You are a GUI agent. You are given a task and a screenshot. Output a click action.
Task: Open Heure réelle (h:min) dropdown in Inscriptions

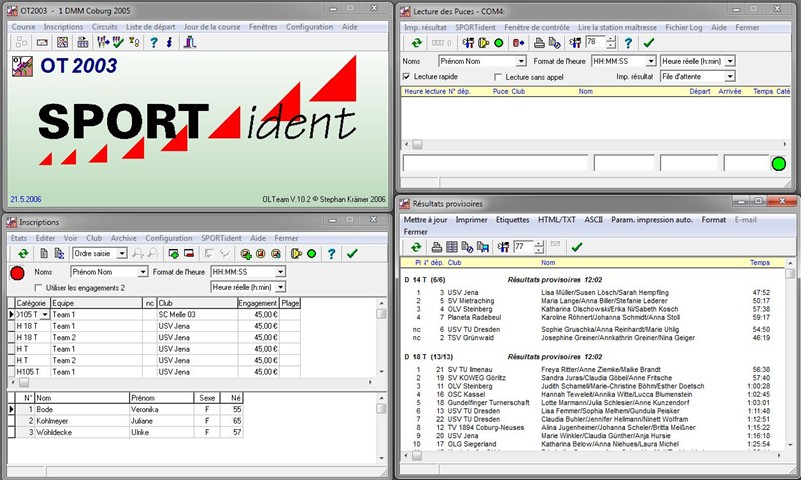click(x=280, y=287)
